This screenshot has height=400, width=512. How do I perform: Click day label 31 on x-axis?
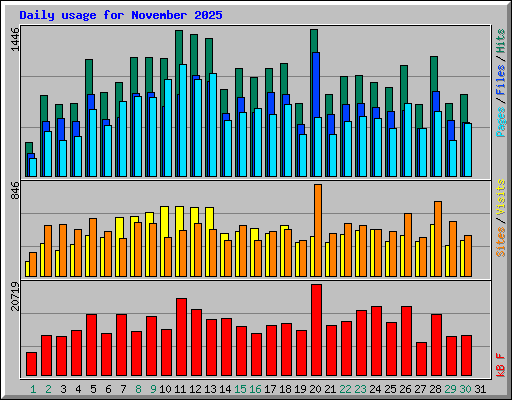[x=480, y=389]
